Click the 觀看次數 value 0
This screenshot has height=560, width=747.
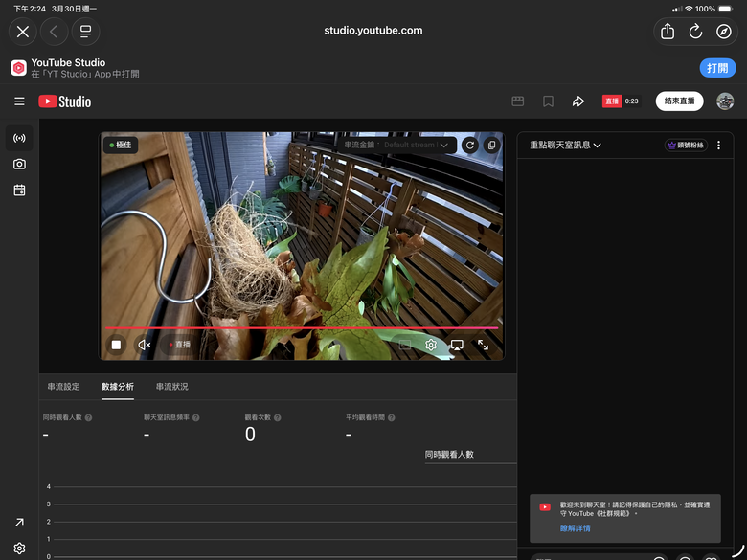pyautogui.click(x=250, y=435)
